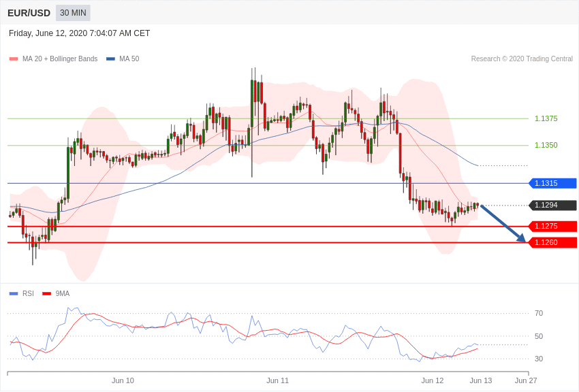Click the Jun 13 date axis label
The height and width of the screenshot is (392, 579).
[x=481, y=380]
